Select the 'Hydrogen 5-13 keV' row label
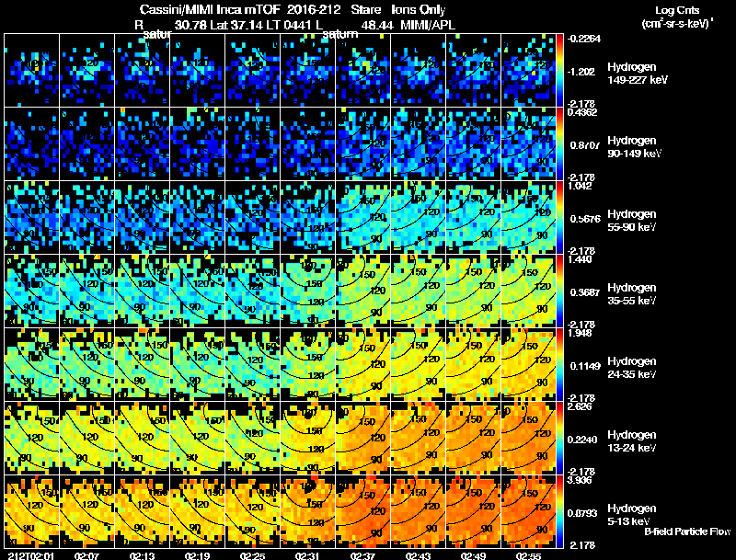Image resolution: width=736 pixels, height=560 pixels. click(631, 515)
